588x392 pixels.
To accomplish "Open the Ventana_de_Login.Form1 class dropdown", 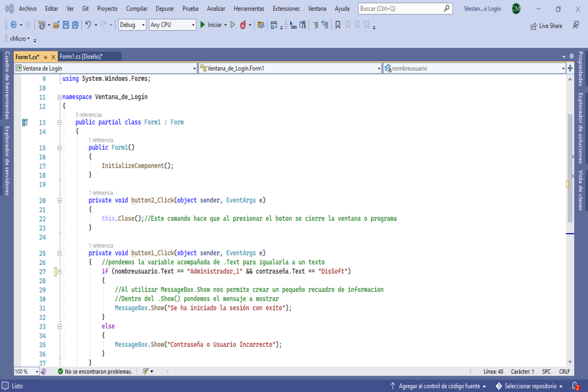I will pos(290,68).
